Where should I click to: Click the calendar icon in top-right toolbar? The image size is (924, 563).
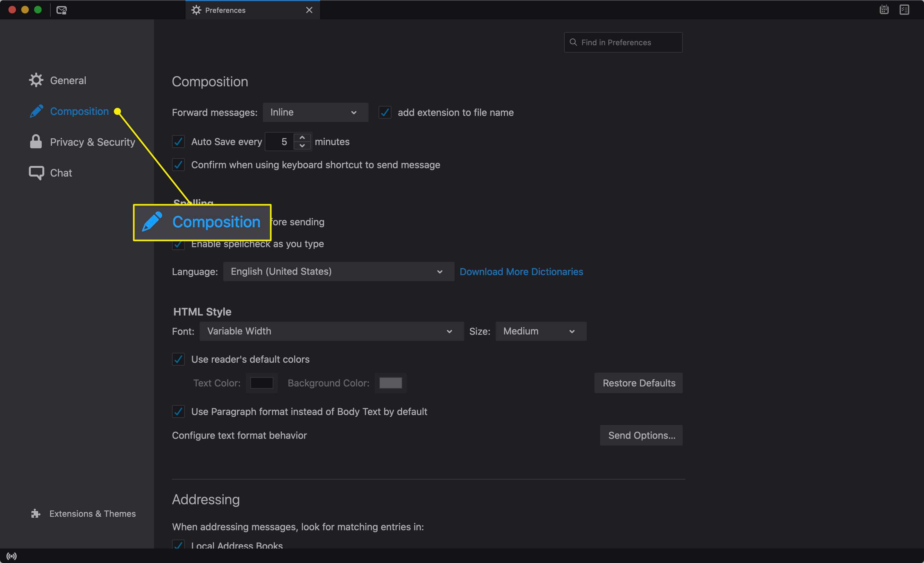pyautogui.click(x=884, y=9)
